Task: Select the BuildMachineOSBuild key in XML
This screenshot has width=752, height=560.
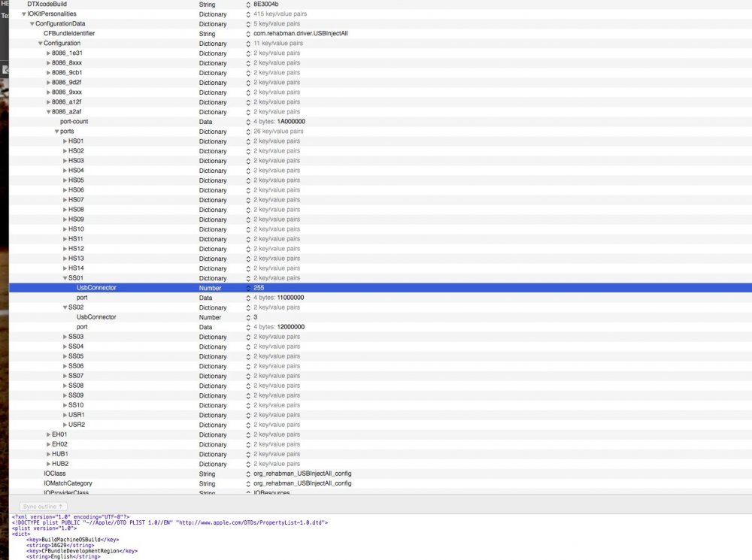Action: click(72, 540)
